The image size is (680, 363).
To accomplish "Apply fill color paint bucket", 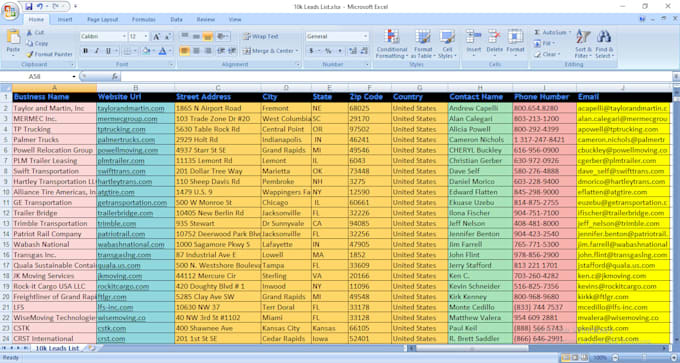I will click(x=146, y=51).
